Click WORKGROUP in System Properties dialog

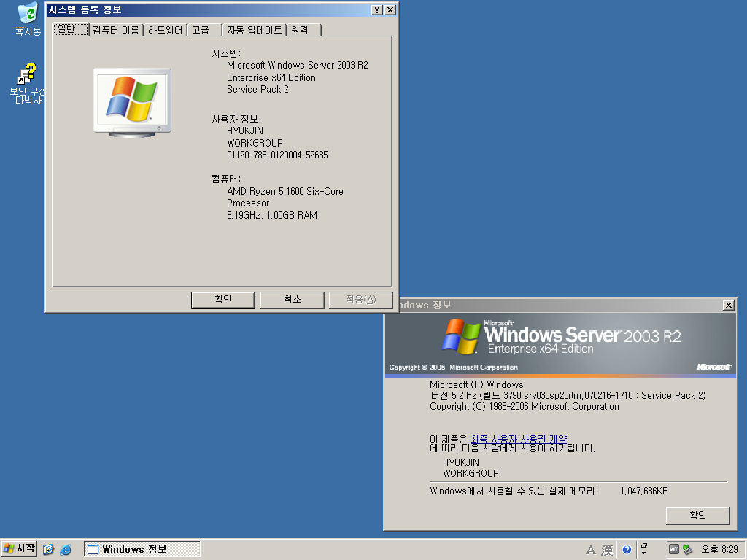point(255,143)
